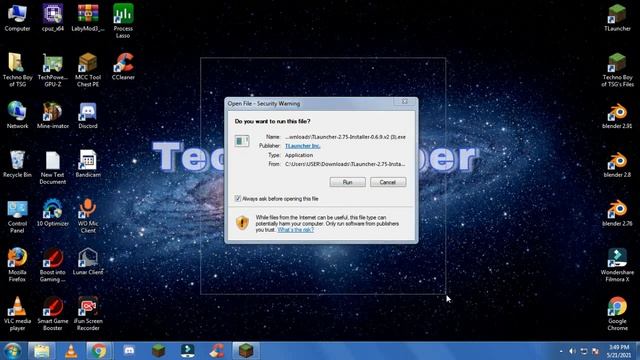The image size is (640, 360).
Task: Select MCC Tool Chest PE icon
Action: [88, 70]
